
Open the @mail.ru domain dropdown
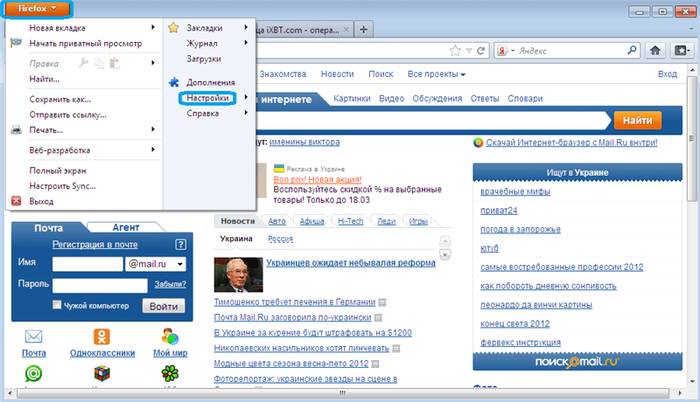coord(155,264)
